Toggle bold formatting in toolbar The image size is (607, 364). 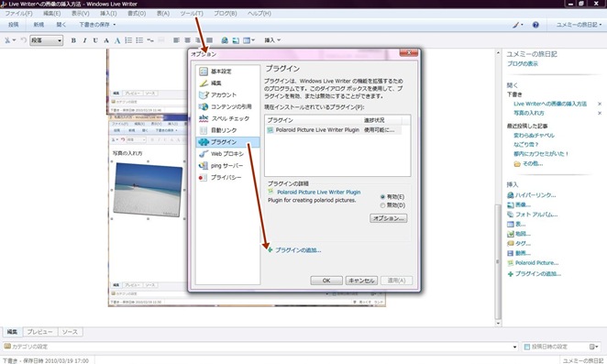(73, 40)
